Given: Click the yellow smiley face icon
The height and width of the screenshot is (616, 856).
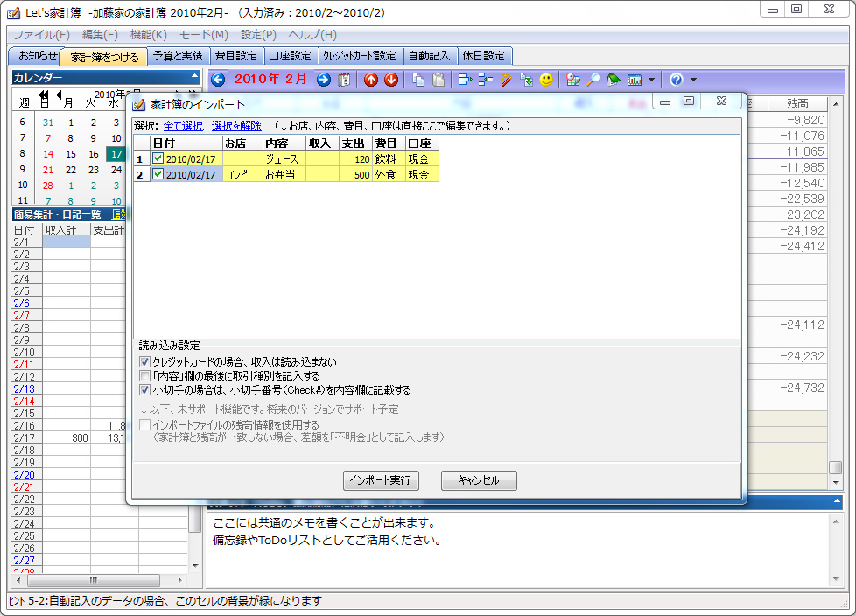Looking at the screenshot, I should [544, 80].
